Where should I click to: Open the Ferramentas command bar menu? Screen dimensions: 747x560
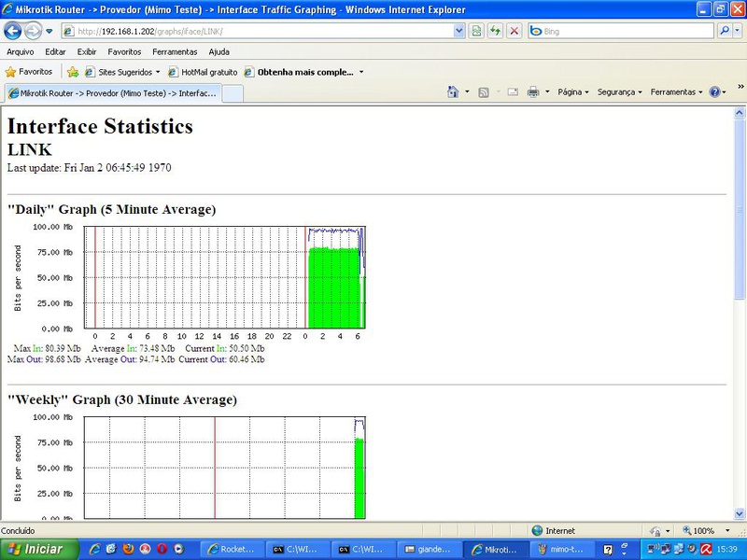coord(676,91)
